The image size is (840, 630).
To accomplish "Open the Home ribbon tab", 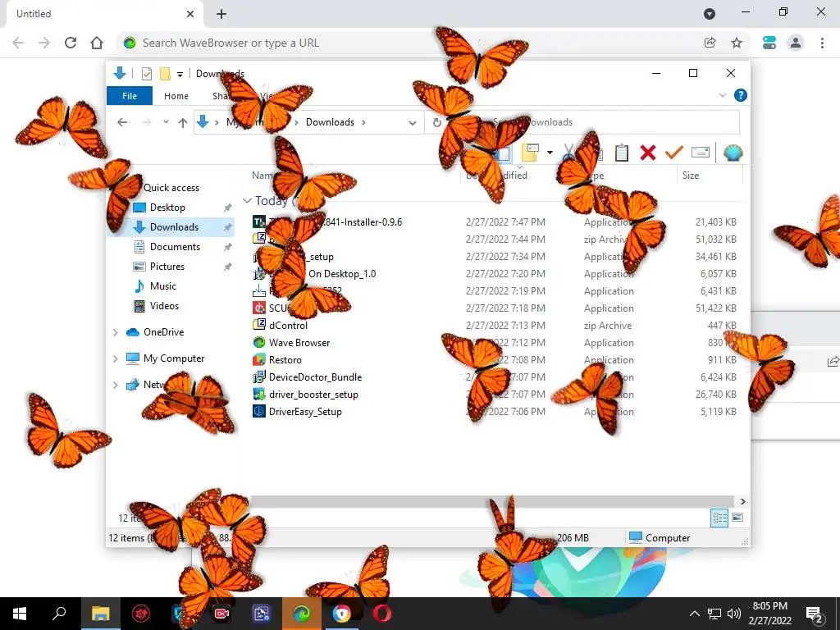I will pos(176,96).
